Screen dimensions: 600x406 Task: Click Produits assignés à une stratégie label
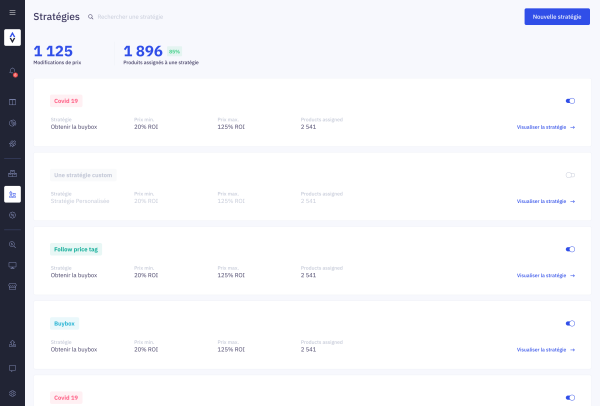point(161,62)
